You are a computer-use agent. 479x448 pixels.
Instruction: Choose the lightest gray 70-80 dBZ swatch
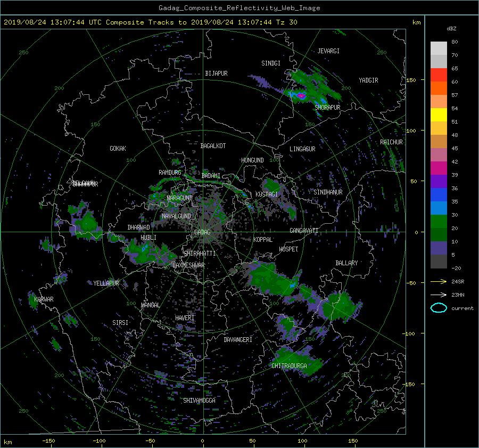(x=439, y=48)
